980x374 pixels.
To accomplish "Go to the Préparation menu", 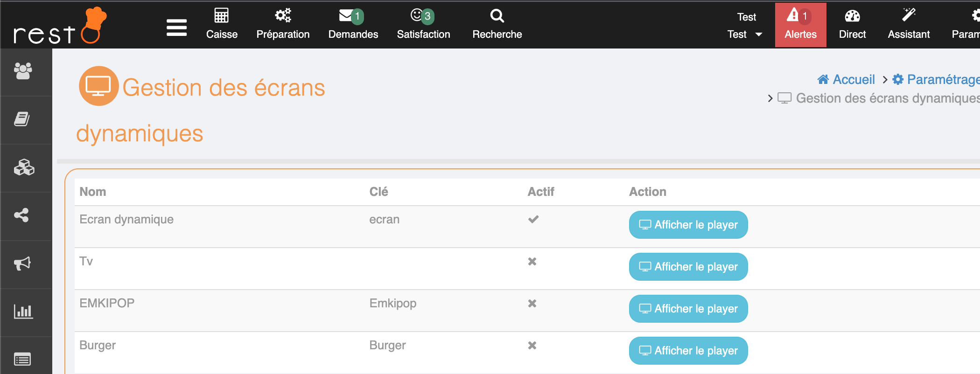I will [283, 24].
